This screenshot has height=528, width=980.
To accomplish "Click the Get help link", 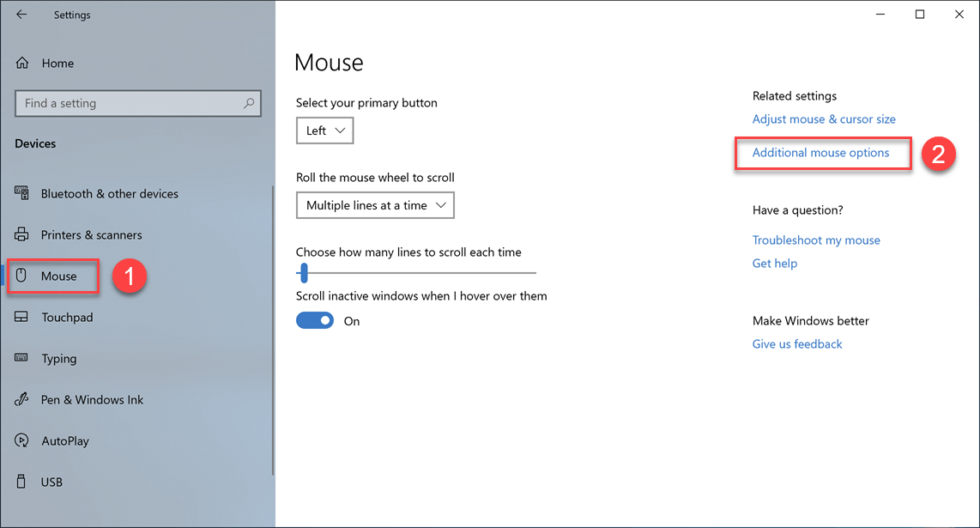I will point(774,264).
